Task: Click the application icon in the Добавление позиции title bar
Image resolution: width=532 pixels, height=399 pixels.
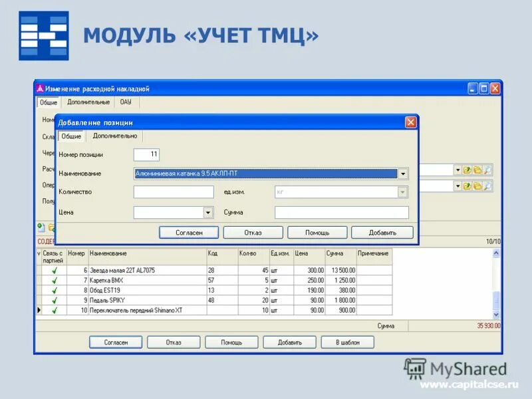Action: pyautogui.click(x=61, y=122)
